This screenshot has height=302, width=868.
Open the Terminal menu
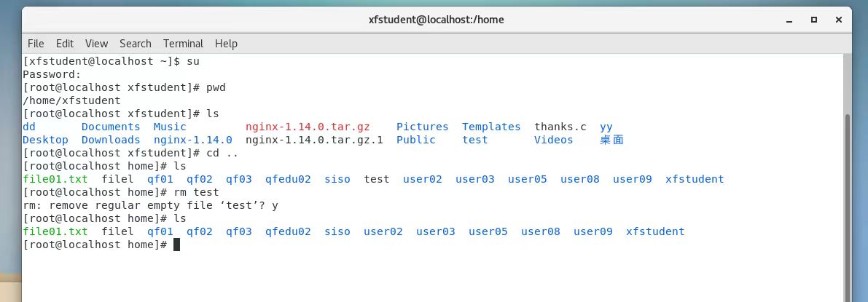183,44
